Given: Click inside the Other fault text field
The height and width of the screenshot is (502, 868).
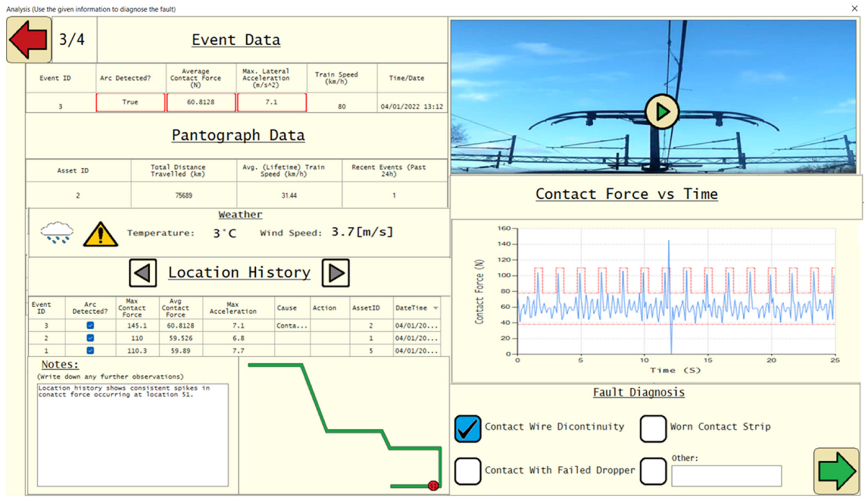Looking at the screenshot, I should [x=726, y=476].
